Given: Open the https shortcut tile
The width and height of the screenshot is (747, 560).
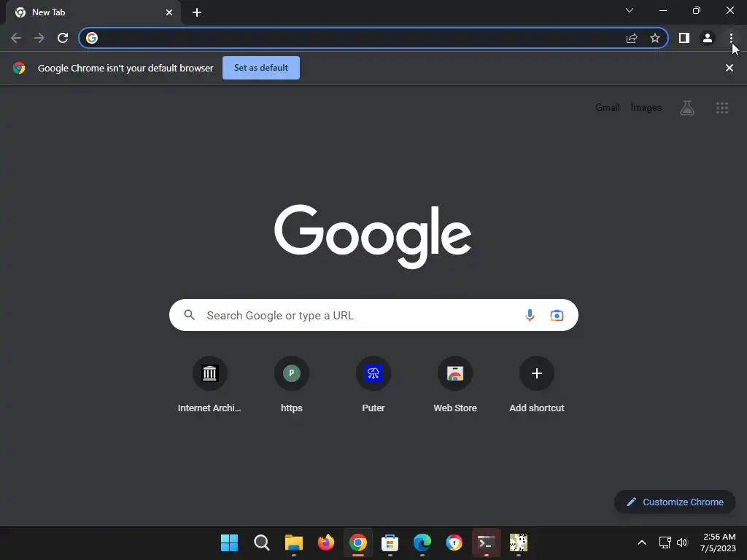Looking at the screenshot, I should tap(292, 386).
